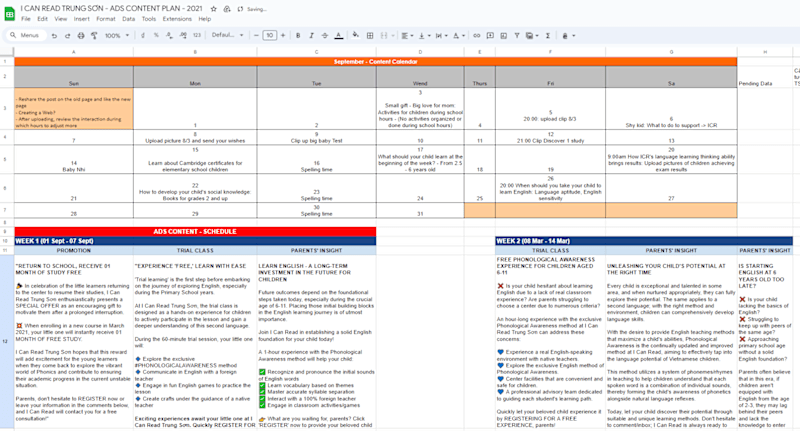Open the text color picker
This screenshot has width=800, height=431.
(338, 36)
